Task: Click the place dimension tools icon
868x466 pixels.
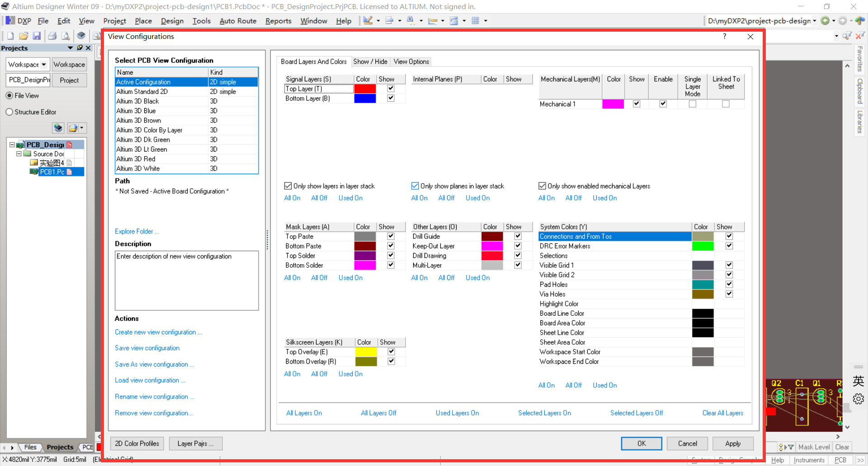Action: tap(433, 21)
